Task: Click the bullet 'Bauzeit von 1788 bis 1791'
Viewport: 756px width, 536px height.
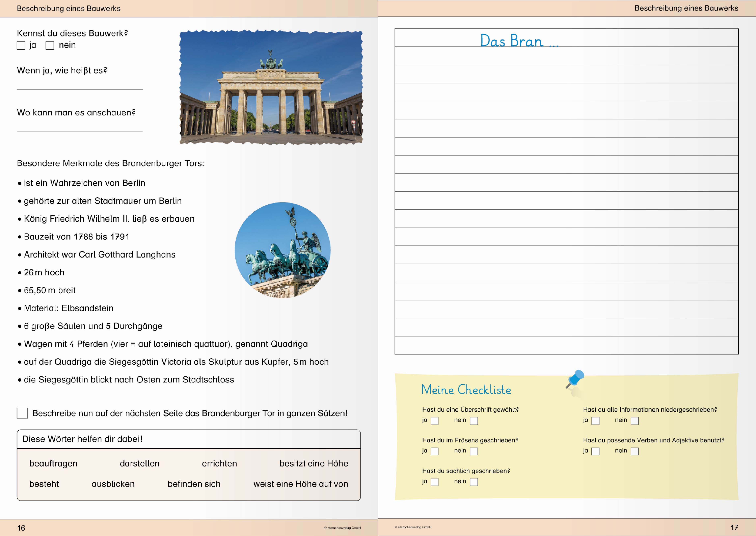Action: (x=74, y=236)
